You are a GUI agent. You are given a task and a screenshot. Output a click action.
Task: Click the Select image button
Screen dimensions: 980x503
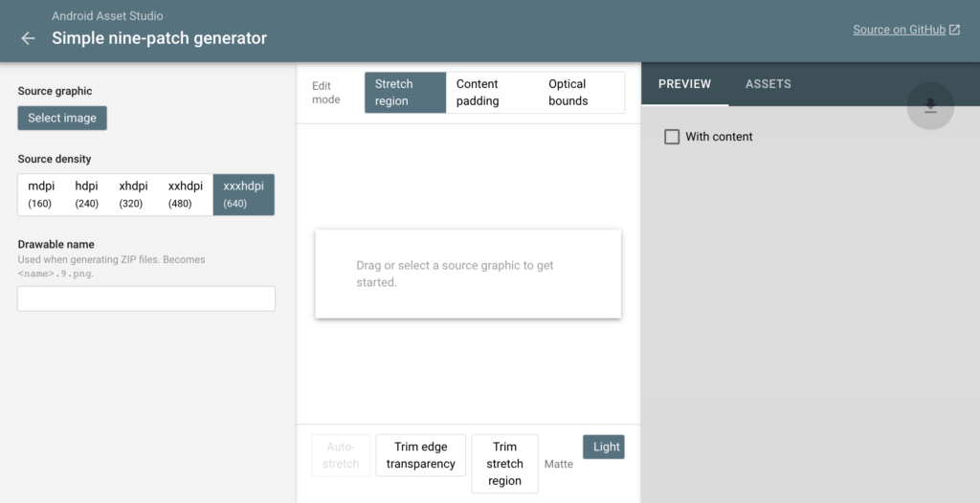click(x=62, y=118)
